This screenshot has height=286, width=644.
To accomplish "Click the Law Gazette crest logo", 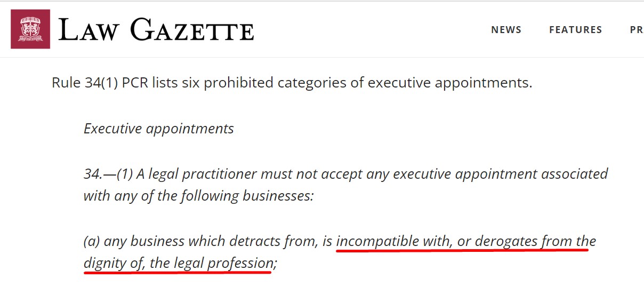I will pyautogui.click(x=30, y=29).
